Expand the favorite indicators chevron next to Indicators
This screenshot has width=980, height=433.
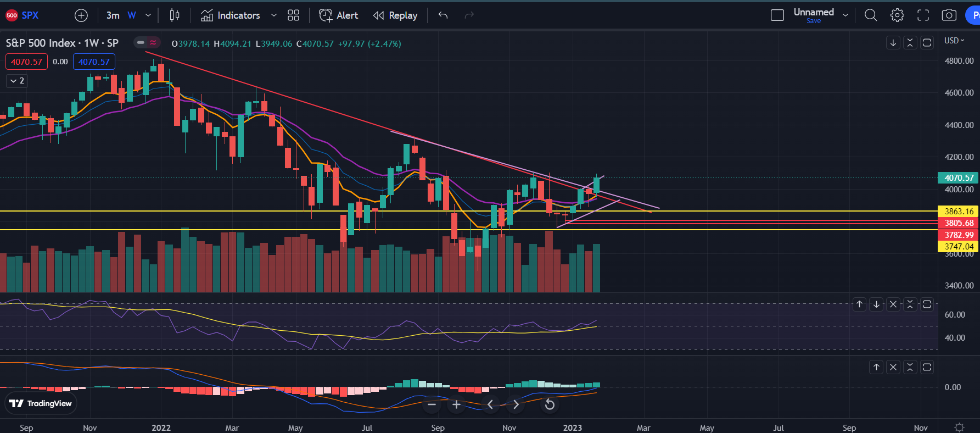coord(274,15)
